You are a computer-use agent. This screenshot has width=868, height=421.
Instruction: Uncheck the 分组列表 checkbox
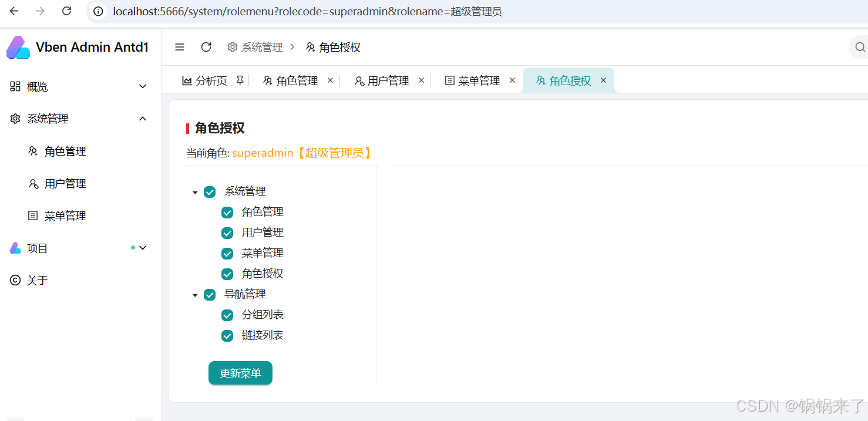pyautogui.click(x=227, y=315)
